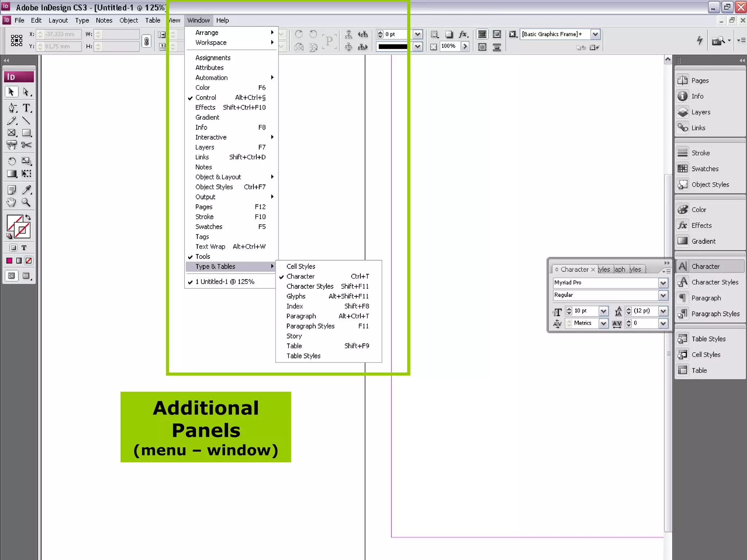The image size is (747, 560).
Task: Open the Help menu
Action: click(x=222, y=20)
